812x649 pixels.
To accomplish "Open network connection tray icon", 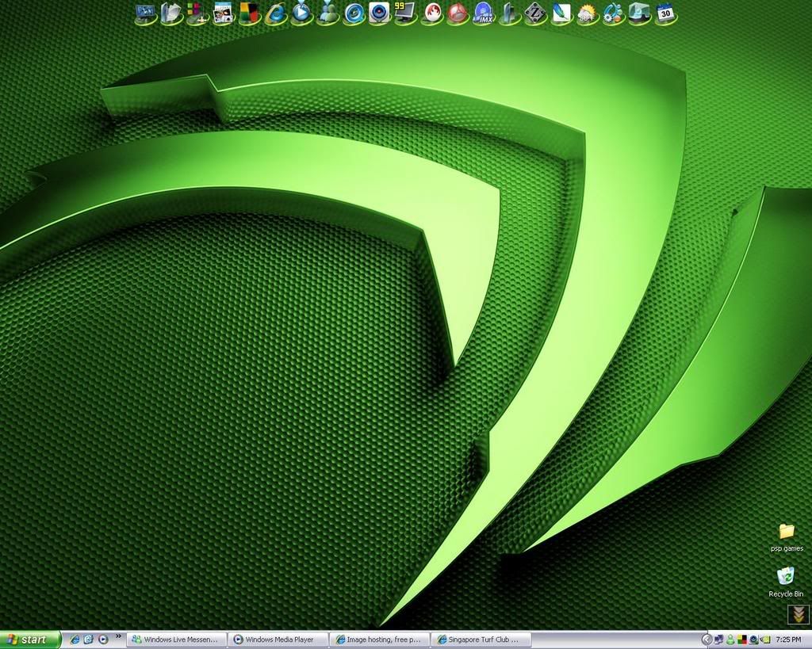I will tap(718, 639).
